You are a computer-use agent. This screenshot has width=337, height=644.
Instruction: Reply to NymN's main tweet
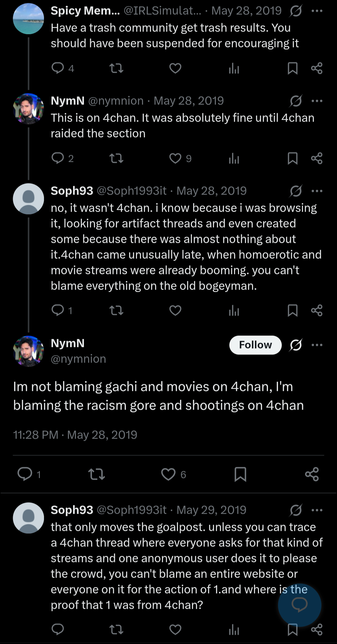(x=25, y=474)
